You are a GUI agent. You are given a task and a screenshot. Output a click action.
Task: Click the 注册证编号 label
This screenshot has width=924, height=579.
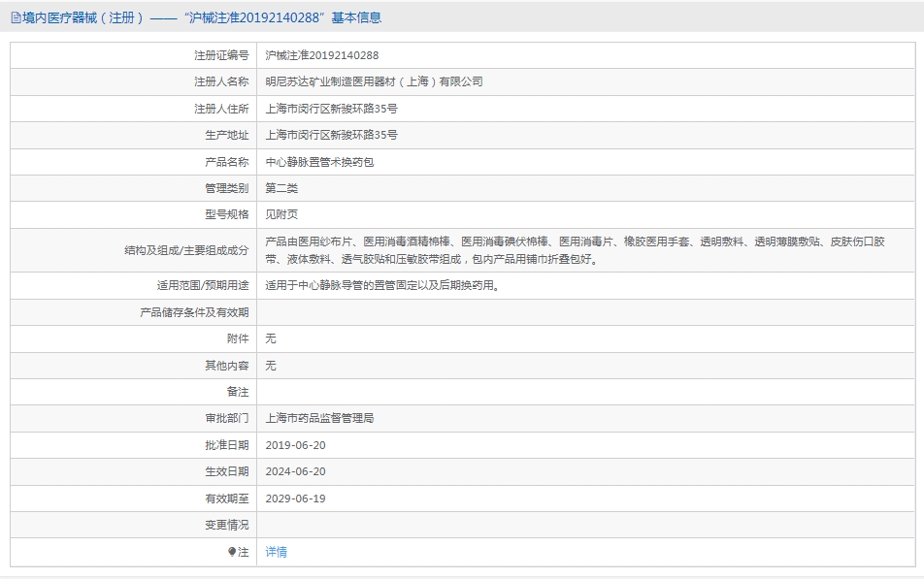coord(221,55)
